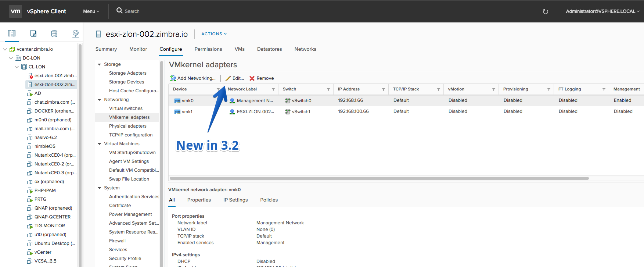The width and height of the screenshot is (644, 267).
Task: Filter the Network Label column
Action: pos(273,89)
